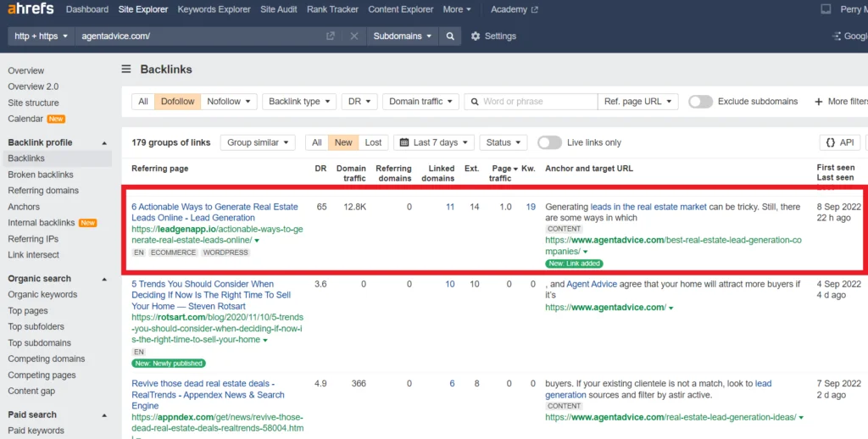868x439 pixels.
Task: Click the Academy external link icon
Action: coord(534,9)
